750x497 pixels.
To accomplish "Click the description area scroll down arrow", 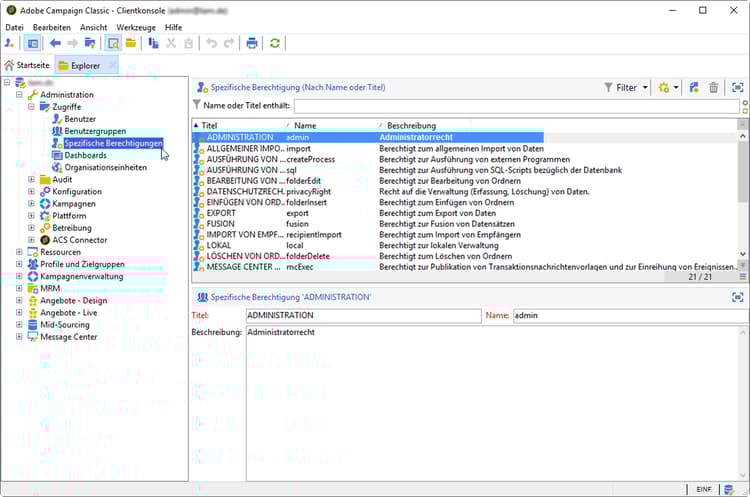I will (x=743, y=475).
